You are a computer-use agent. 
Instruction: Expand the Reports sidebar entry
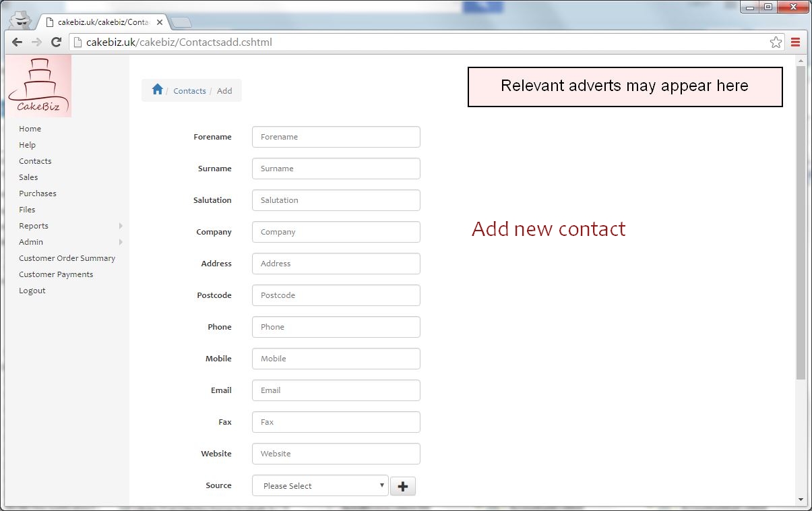pyautogui.click(x=34, y=226)
